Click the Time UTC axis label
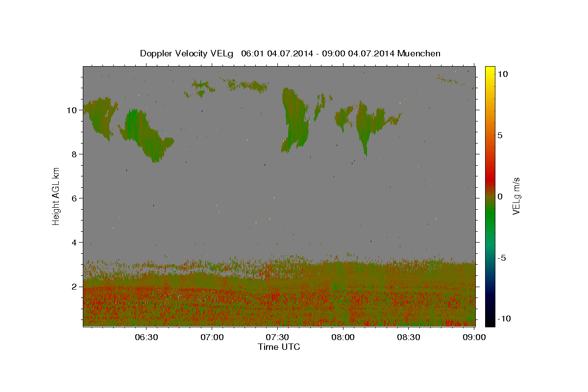The image size is (588, 392). [279, 347]
